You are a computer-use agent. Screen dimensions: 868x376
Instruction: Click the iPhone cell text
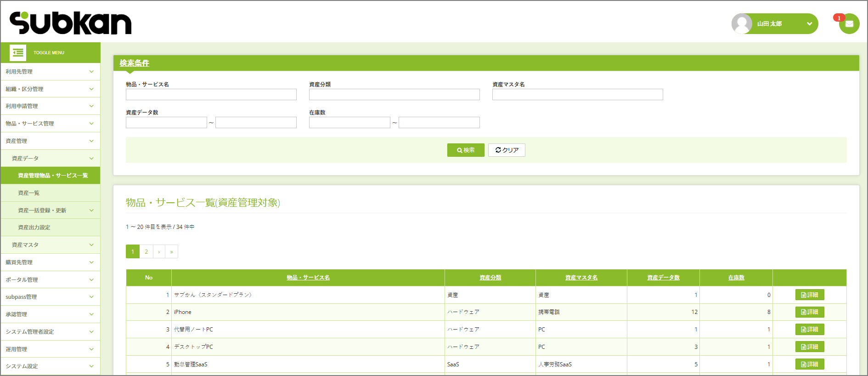pyautogui.click(x=183, y=312)
